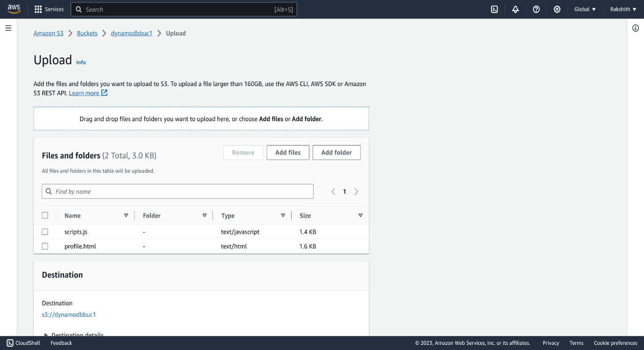Screen dimensions: 644x350
Task: Open the AWS console home logo
Action: coord(14,9)
